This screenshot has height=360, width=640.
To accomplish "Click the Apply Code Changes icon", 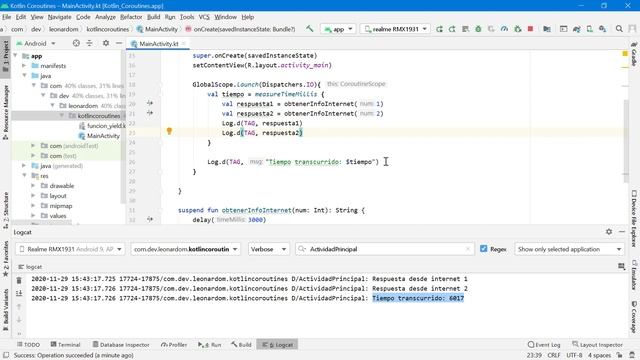I will pyautogui.click(x=465, y=29).
